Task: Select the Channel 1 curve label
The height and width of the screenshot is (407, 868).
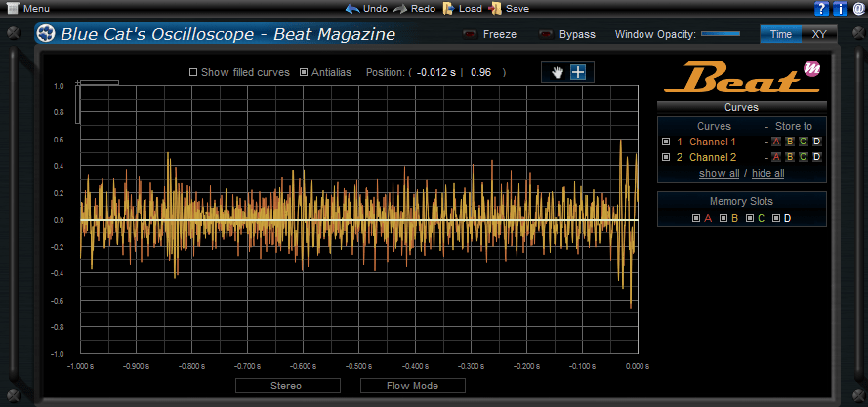Action: coord(713,142)
